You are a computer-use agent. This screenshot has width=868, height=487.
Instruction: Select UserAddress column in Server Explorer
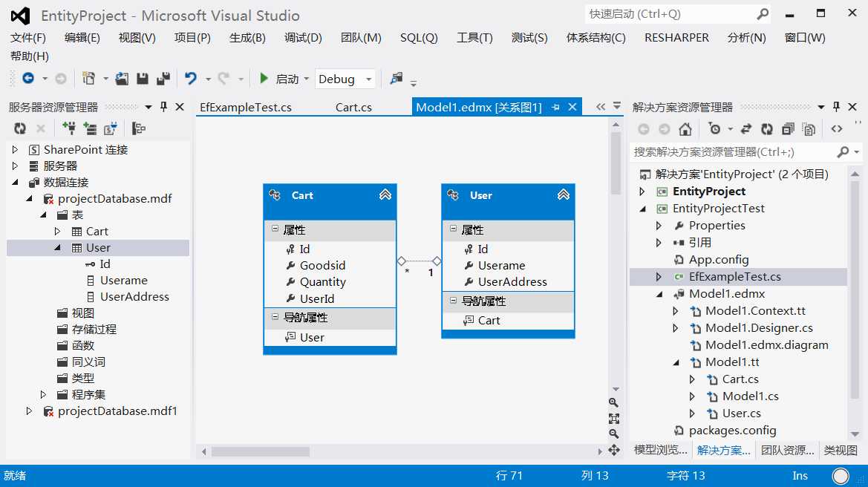(x=134, y=297)
